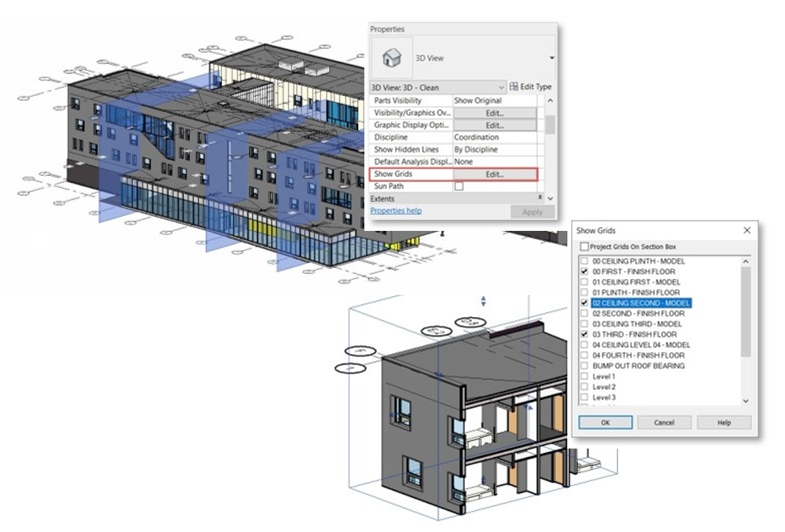Image resolution: width=785 pixels, height=532 pixels.
Task: Click the section box top drag arrows
Action: coord(483,301)
